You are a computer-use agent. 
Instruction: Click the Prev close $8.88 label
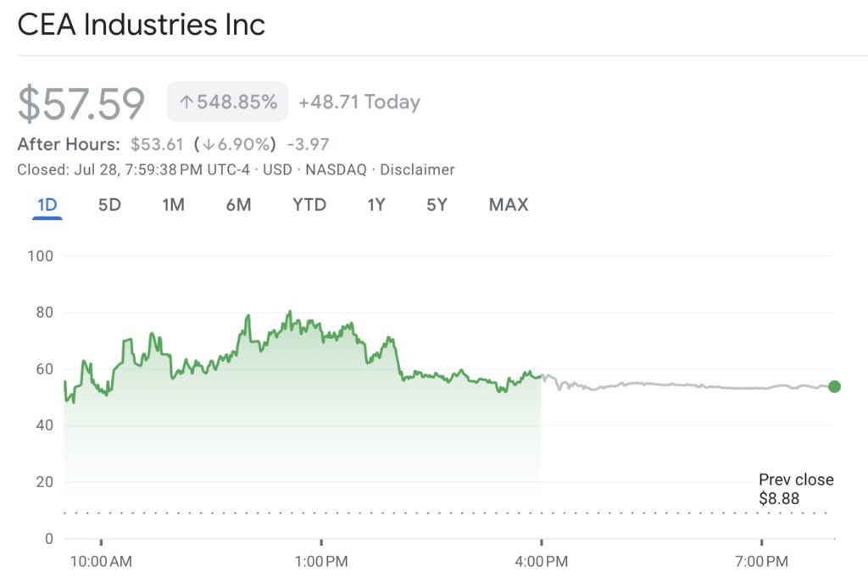point(795,489)
